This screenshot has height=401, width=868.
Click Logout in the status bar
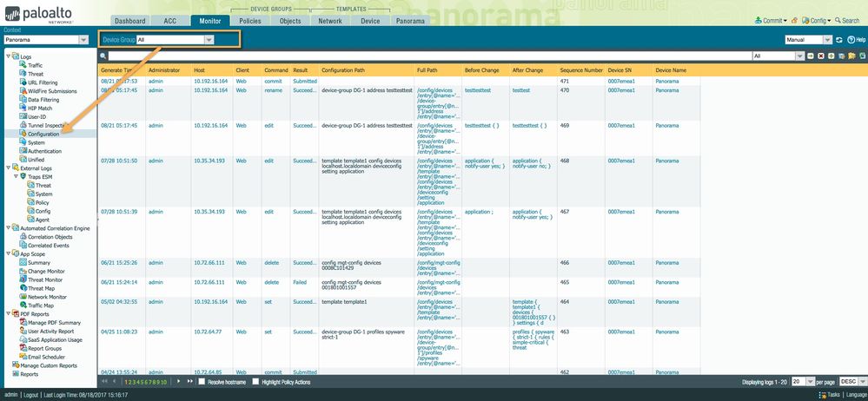tap(31, 395)
